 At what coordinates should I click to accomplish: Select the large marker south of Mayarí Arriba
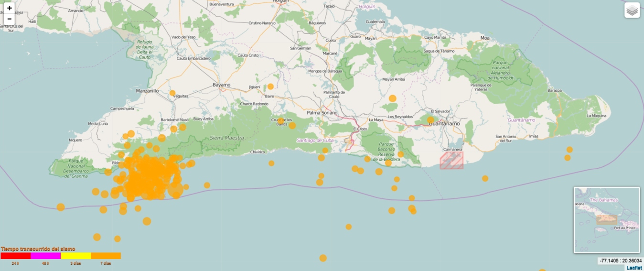coord(393,98)
